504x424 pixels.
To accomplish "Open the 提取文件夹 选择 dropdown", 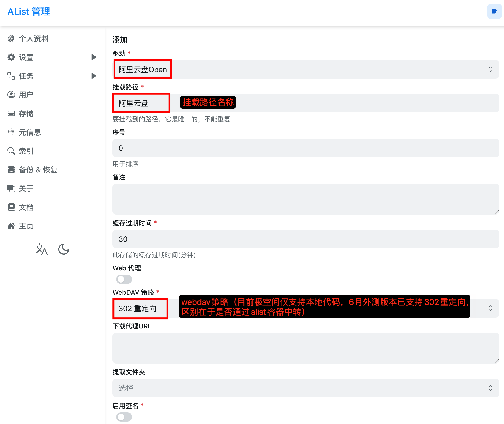I will click(x=306, y=388).
